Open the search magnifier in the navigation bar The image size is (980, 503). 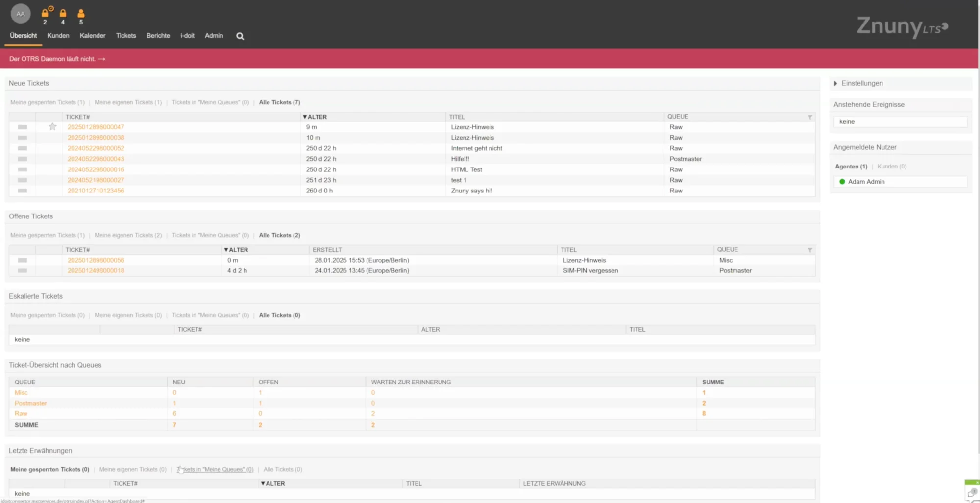point(240,36)
